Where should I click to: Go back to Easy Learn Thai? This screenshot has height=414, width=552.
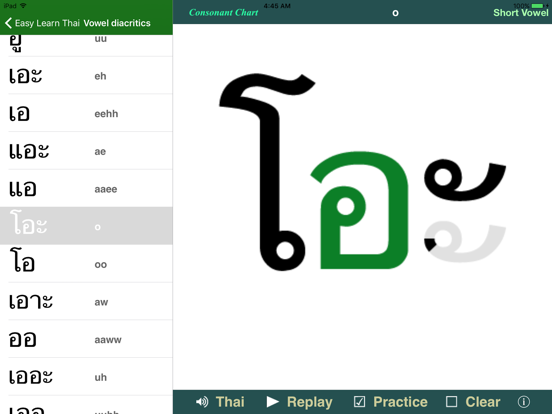click(42, 23)
